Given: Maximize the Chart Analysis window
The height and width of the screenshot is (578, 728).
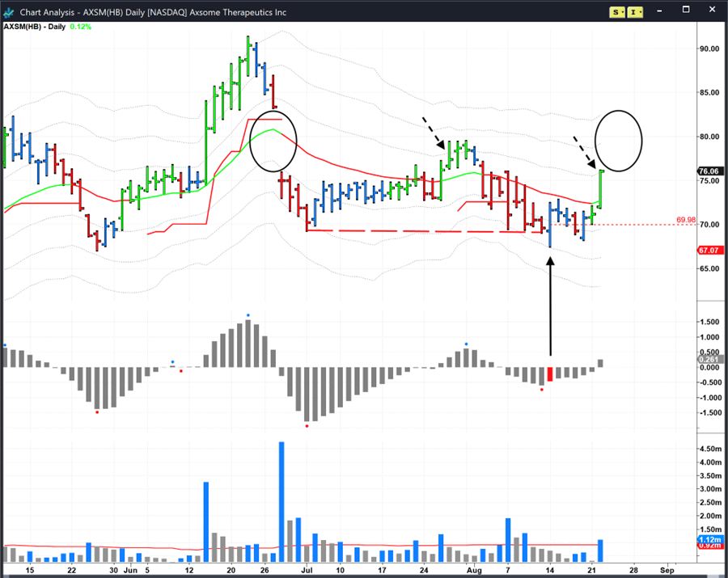Looking at the screenshot, I should (688, 11).
